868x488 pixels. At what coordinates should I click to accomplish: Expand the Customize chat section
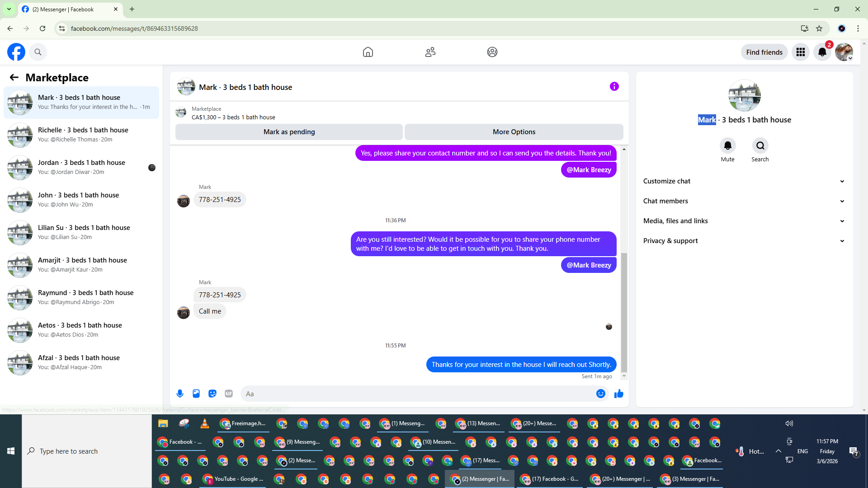click(x=744, y=181)
